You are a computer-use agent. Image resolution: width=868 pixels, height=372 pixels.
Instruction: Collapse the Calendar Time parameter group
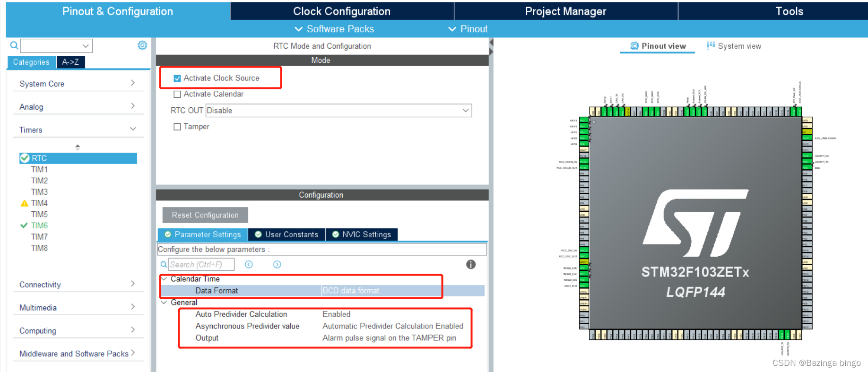pyautogui.click(x=164, y=279)
